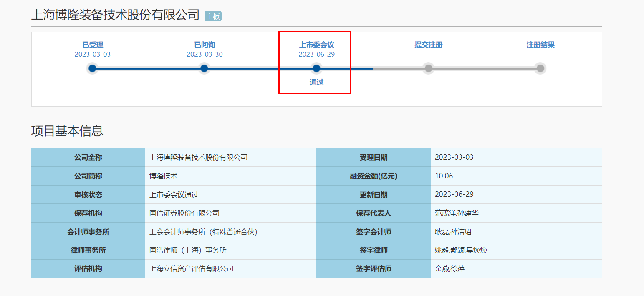Screen dimensions: 644x296
Task: Click the 上海立信资产评估有限公司 appraiser cell
Action: click(192, 269)
